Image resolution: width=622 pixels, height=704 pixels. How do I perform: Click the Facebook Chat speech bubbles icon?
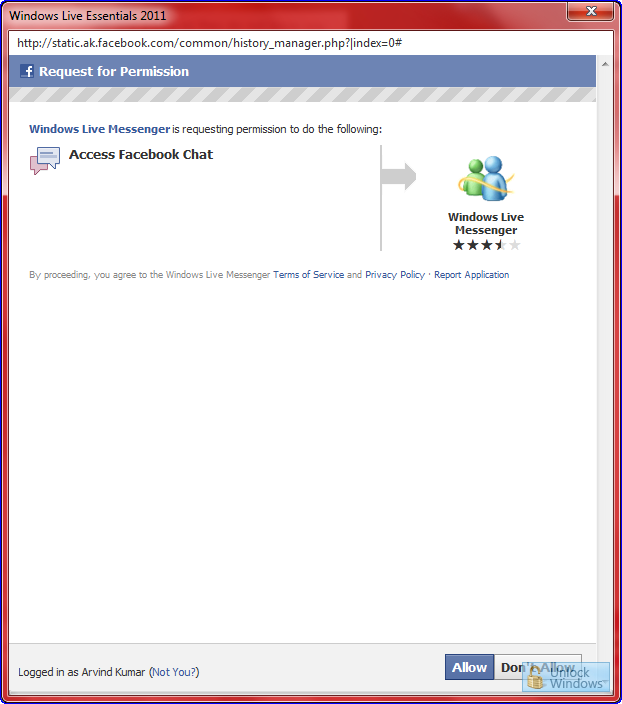point(45,160)
